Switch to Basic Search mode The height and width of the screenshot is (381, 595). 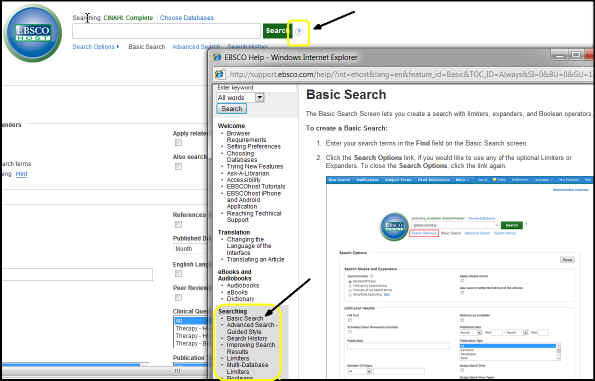146,47
